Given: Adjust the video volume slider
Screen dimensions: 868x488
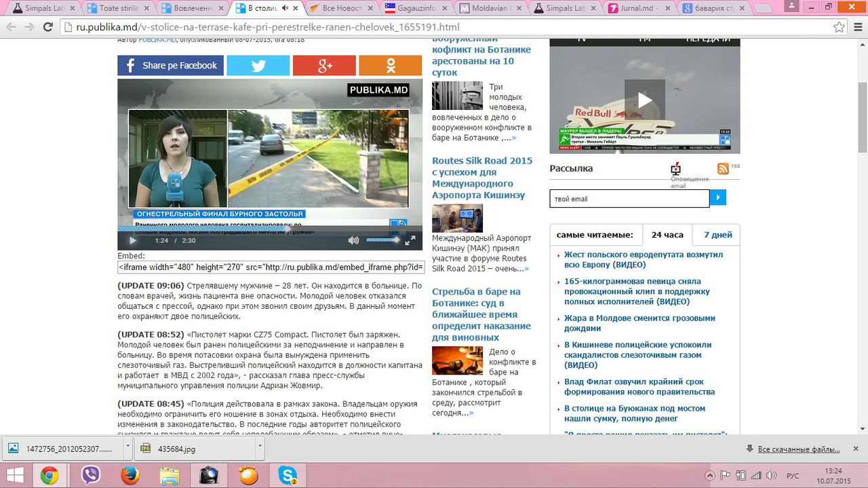Looking at the screenshot, I should click(383, 240).
